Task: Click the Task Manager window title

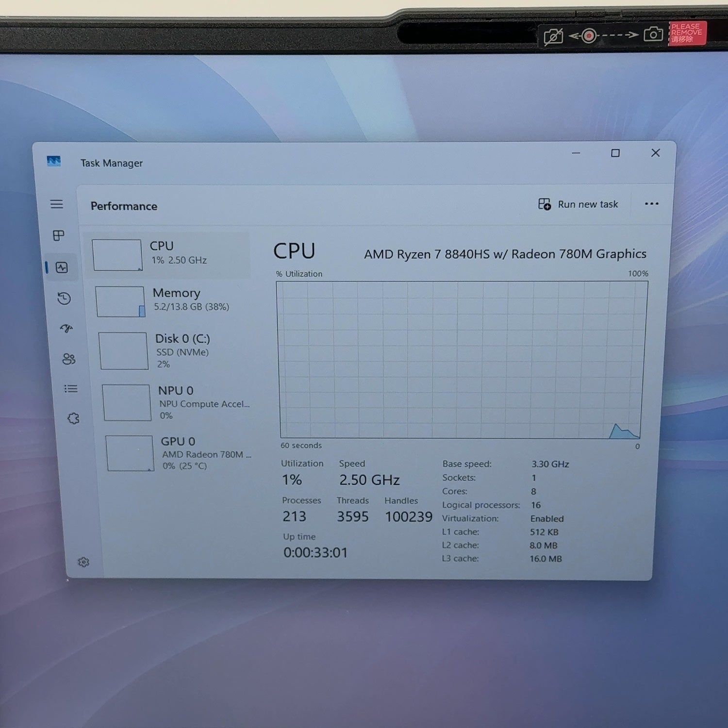Action: point(112,164)
